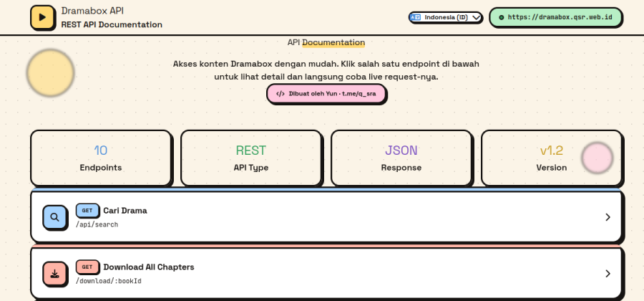Select the JSON Response stat card
Image resolution: width=644 pixels, height=301 pixels.
click(401, 158)
